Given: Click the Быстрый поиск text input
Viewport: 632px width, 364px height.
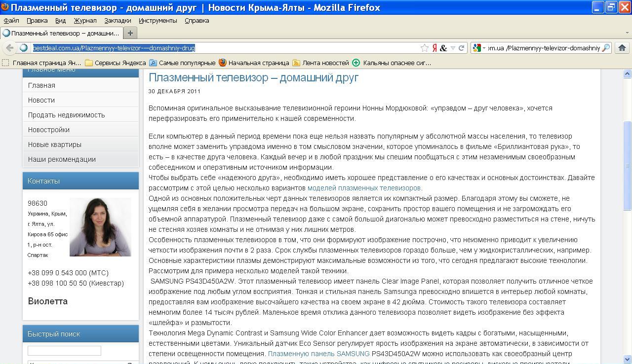Looking at the screenshot, I should [64, 351].
